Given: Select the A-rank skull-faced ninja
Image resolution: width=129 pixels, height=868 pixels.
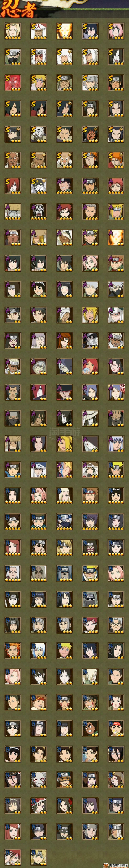Looking at the screenshot, I should 38,212.
